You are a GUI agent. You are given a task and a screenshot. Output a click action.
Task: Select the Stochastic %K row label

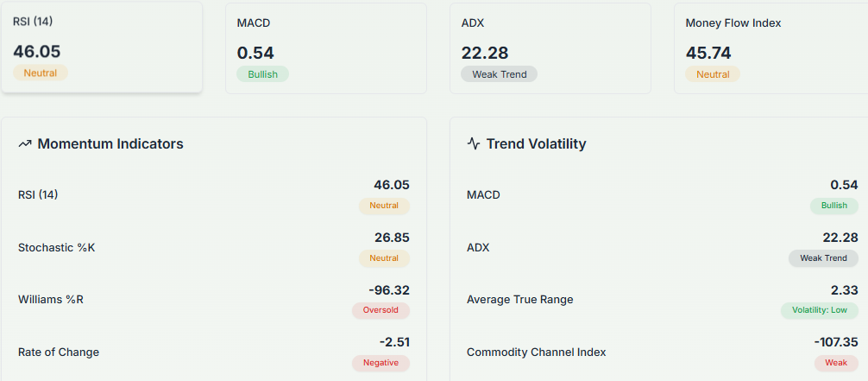[x=56, y=248]
